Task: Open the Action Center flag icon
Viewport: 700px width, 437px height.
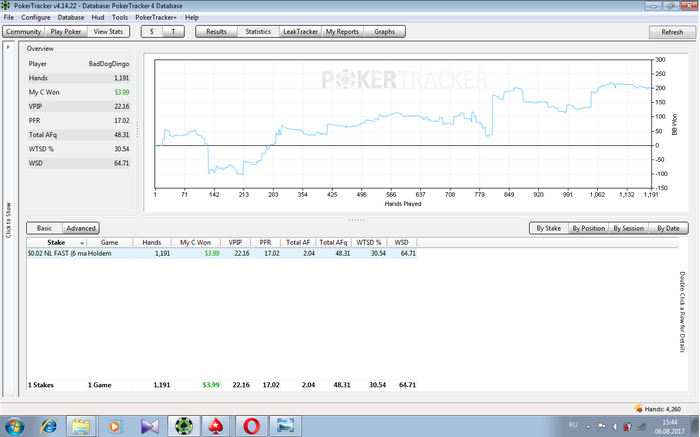Action: 601,427
